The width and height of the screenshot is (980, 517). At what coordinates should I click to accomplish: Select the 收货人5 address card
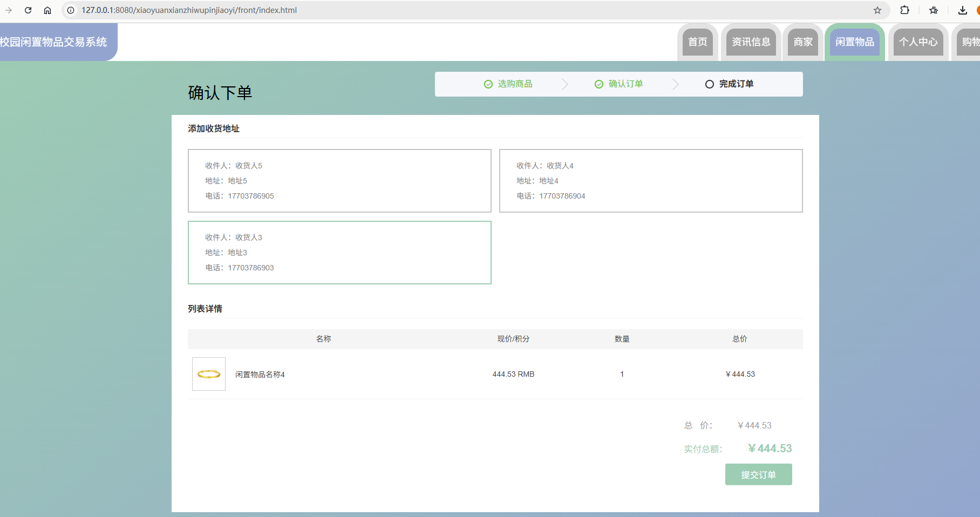339,181
